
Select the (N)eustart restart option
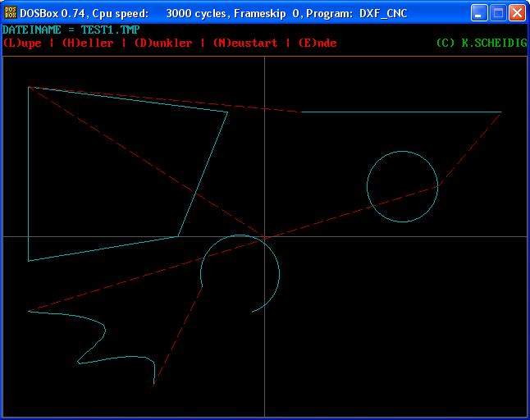[245, 43]
